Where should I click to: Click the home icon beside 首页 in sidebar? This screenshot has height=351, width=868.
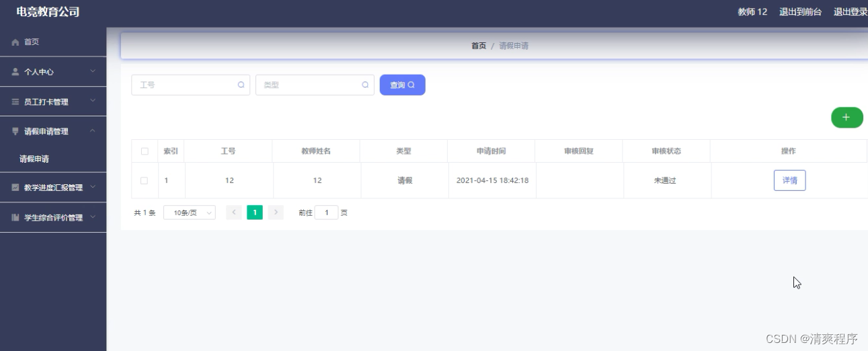pyautogui.click(x=15, y=42)
